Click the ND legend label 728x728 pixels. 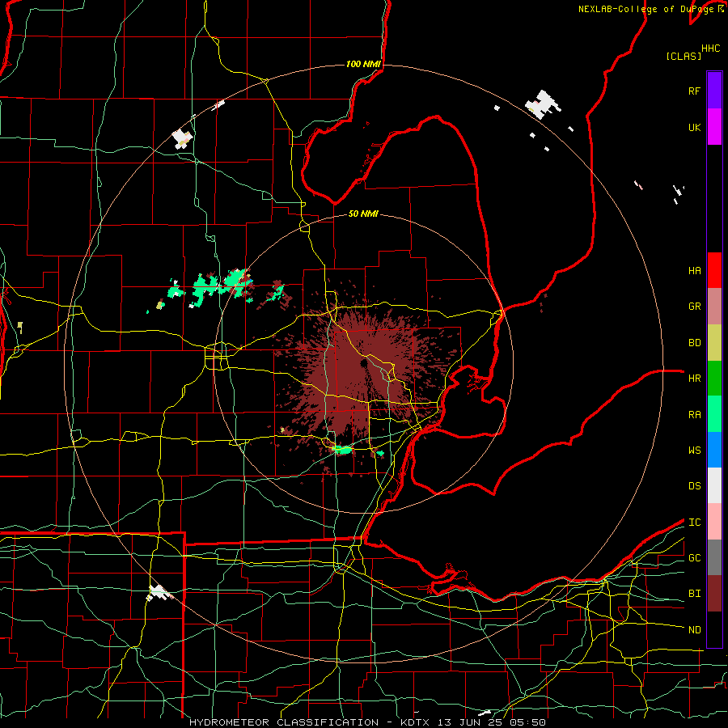click(x=694, y=630)
